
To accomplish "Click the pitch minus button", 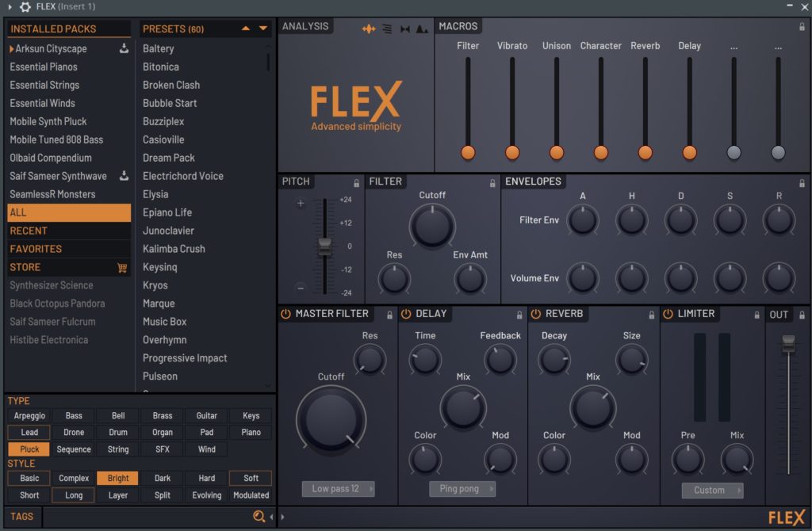I will coord(301,288).
